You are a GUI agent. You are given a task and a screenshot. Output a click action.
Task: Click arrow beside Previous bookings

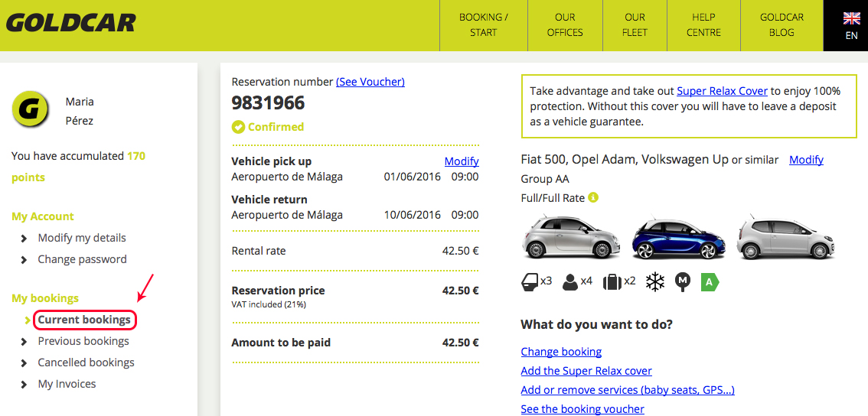pyautogui.click(x=24, y=342)
